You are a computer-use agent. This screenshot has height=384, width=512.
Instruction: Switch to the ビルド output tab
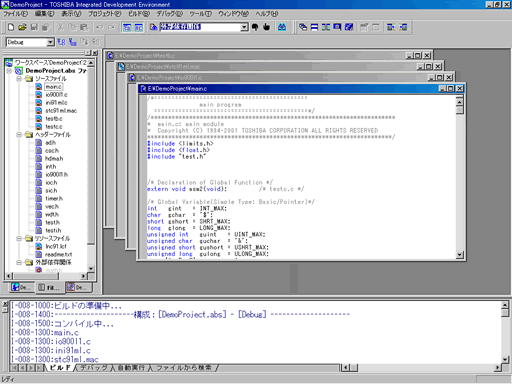coord(60,368)
